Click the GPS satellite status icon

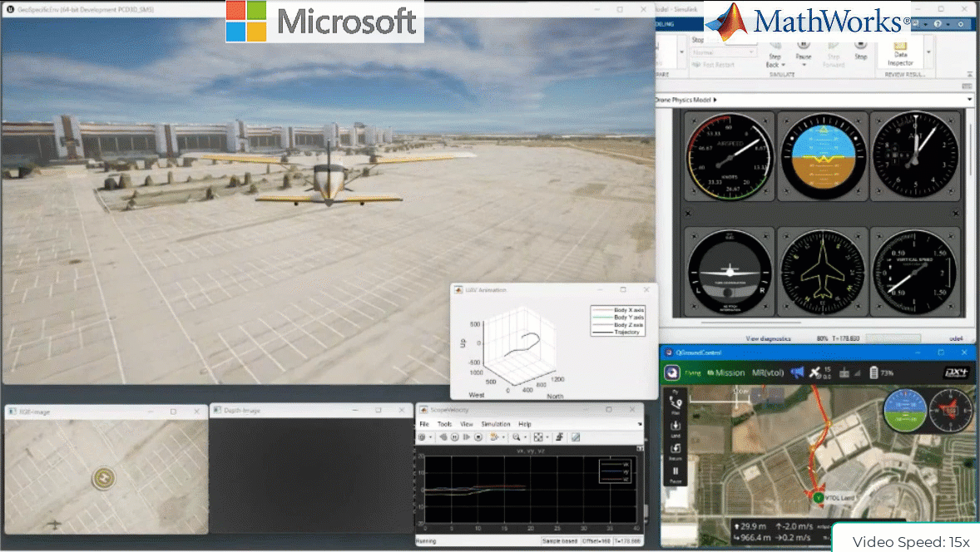pyautogui.click(x=816, y=372)
